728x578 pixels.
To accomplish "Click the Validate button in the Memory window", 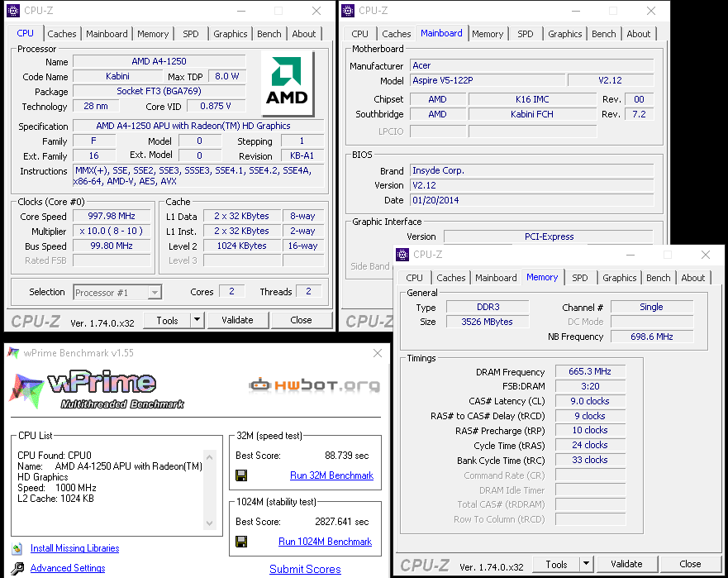I will pos(626,564).
